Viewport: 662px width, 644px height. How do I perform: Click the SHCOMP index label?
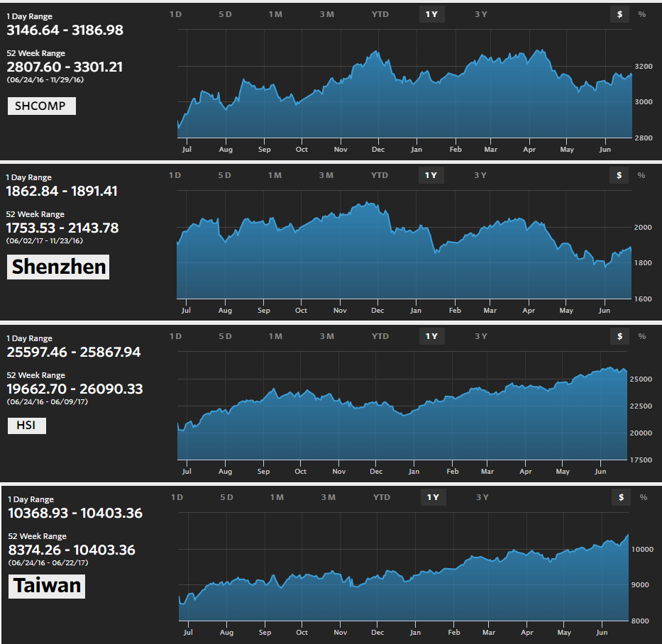(x=42, y=106)
